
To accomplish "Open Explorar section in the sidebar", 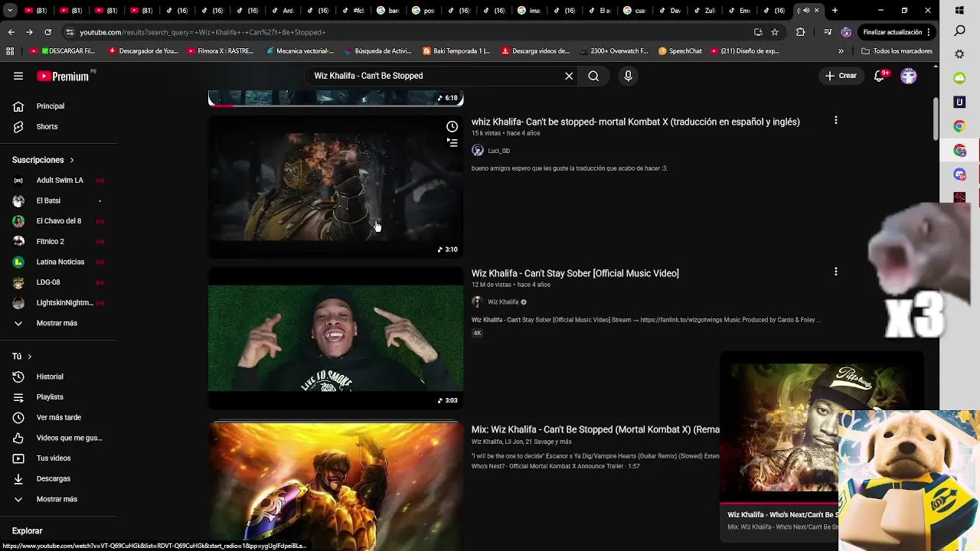I will [x=27, y=531].
